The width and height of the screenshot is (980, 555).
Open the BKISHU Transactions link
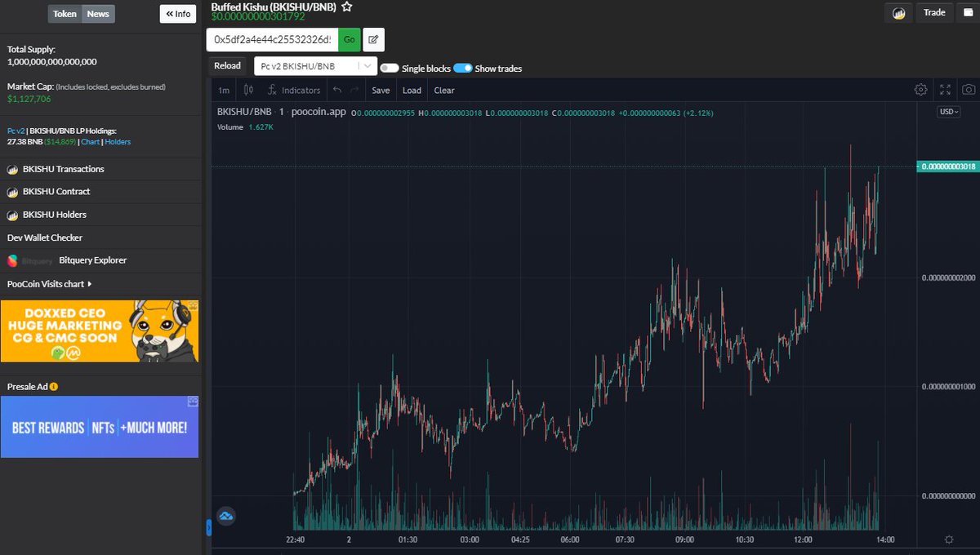pos(64,169)
